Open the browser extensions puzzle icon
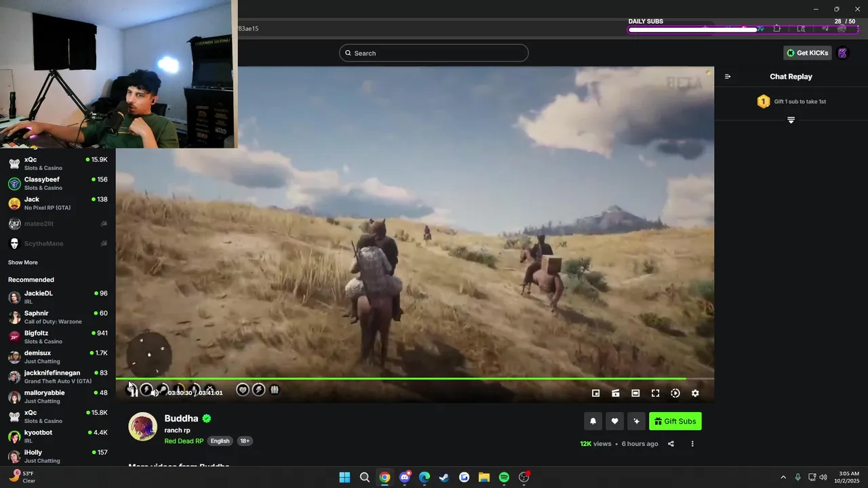This screenshot has width=868, height=488. point(777,28)
